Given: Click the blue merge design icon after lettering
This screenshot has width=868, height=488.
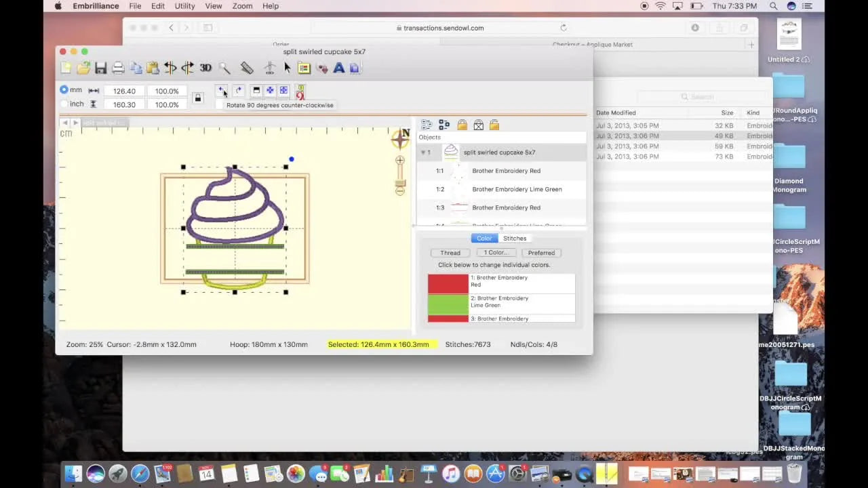Looking at the screenshot, I should pyautogui.click(x=355, y=68).
